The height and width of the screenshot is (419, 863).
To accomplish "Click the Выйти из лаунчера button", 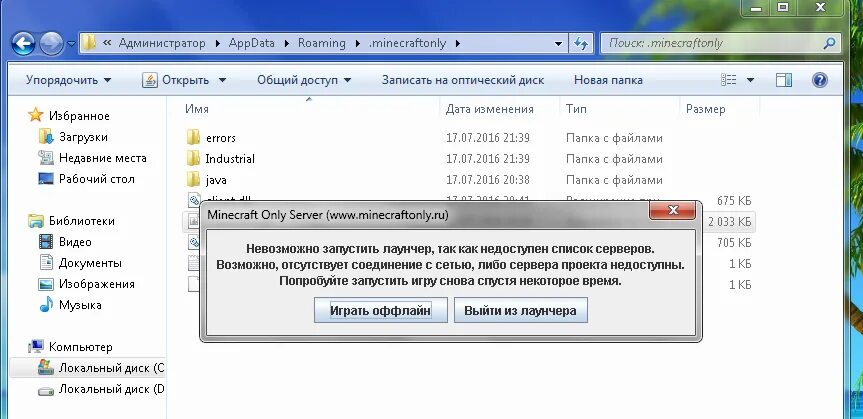I will [520, 310].
